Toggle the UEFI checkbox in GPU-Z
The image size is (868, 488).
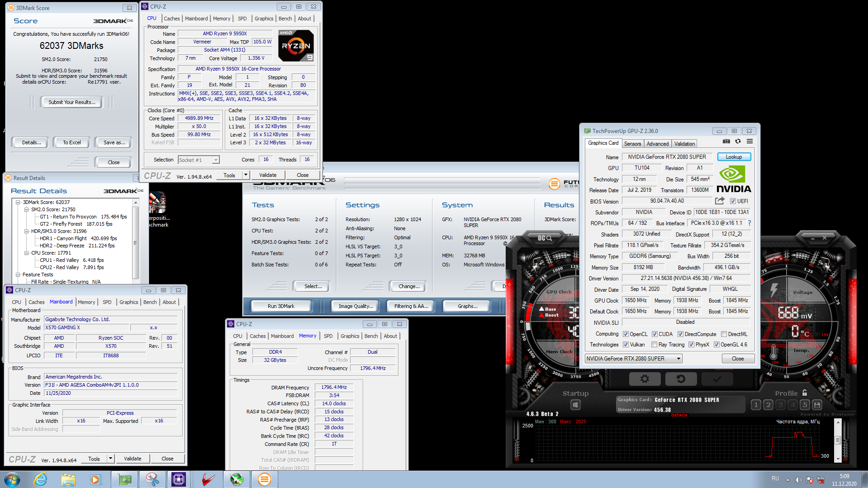tap(733, 201)
